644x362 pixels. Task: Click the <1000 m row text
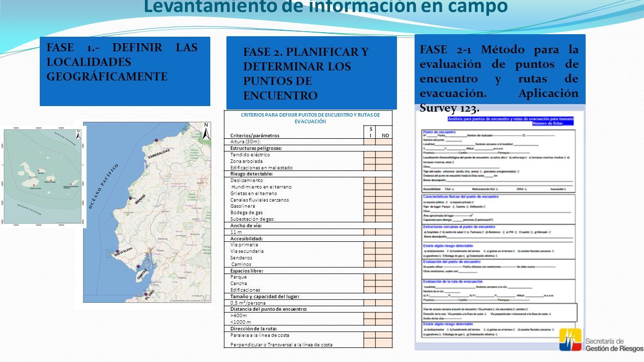point(240,322)
